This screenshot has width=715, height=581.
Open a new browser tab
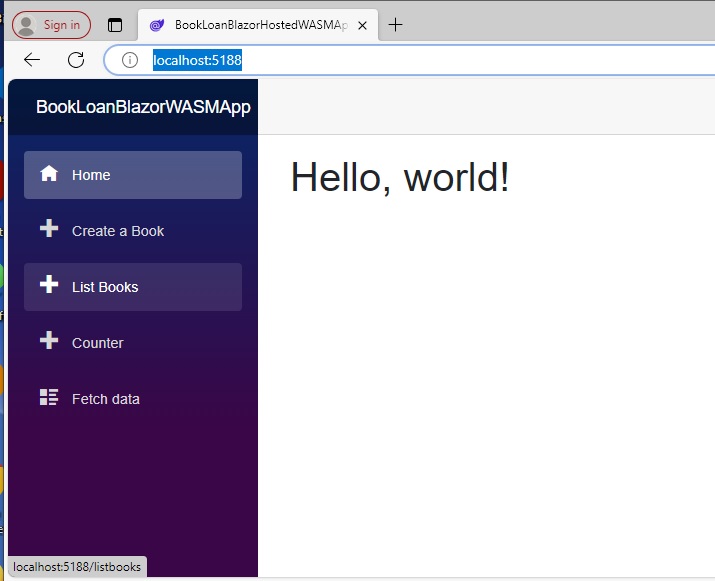396,25
